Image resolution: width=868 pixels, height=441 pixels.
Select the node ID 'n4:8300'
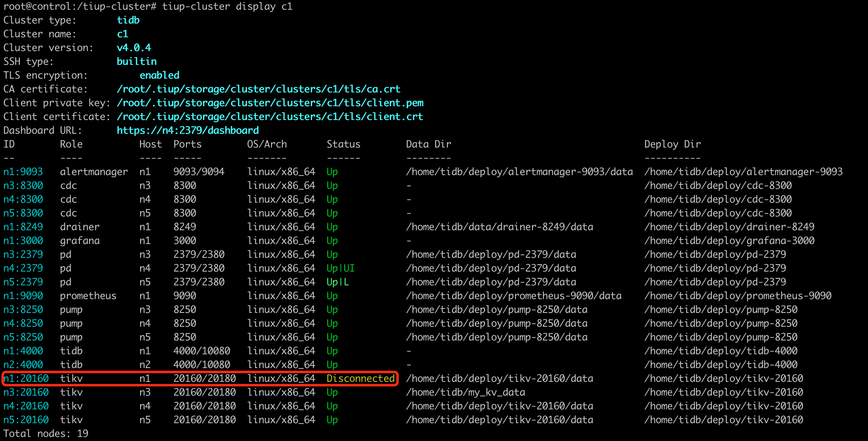tap(23, 199)
